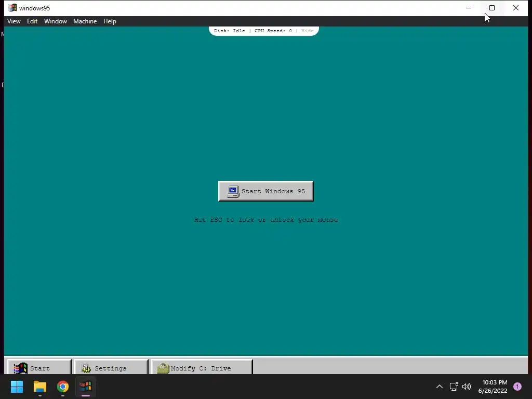Click the Start Windows 95 button
The height and width of the screenshot is (399, 532).
(265, 191)
